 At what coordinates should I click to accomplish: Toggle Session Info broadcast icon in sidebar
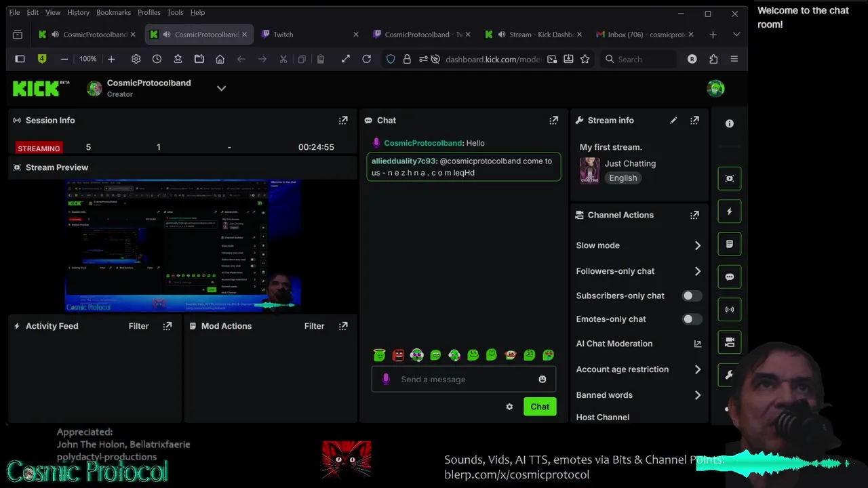(730, 309)
